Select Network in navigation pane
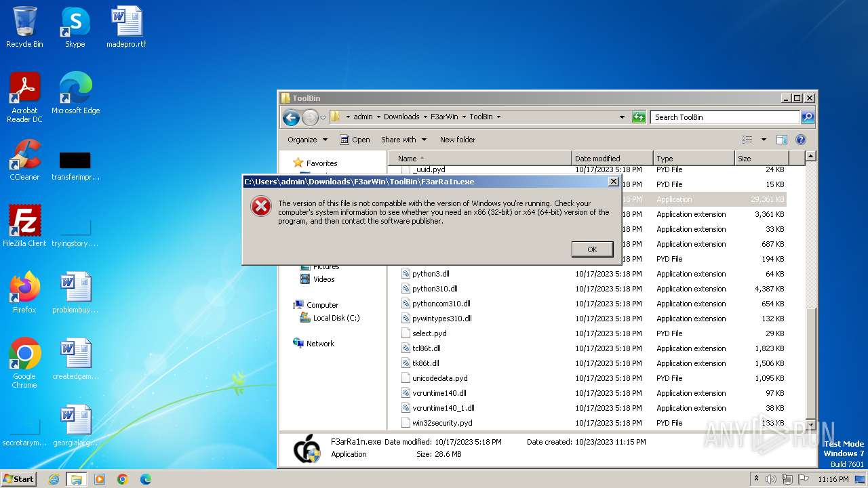This screenshot has height=488, width=868. pos(314,344)
